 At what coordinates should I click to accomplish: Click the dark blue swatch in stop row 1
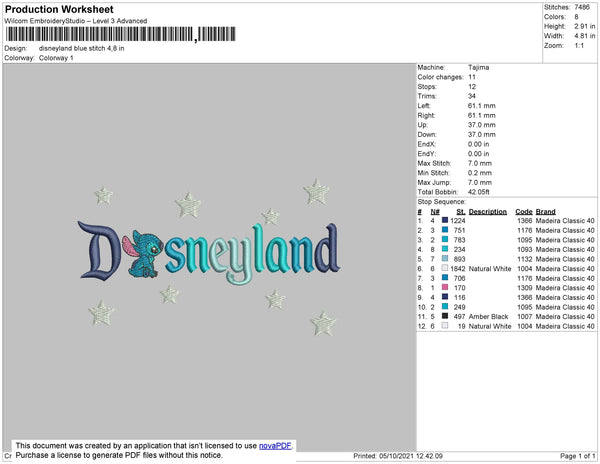[x=445, y=220]
